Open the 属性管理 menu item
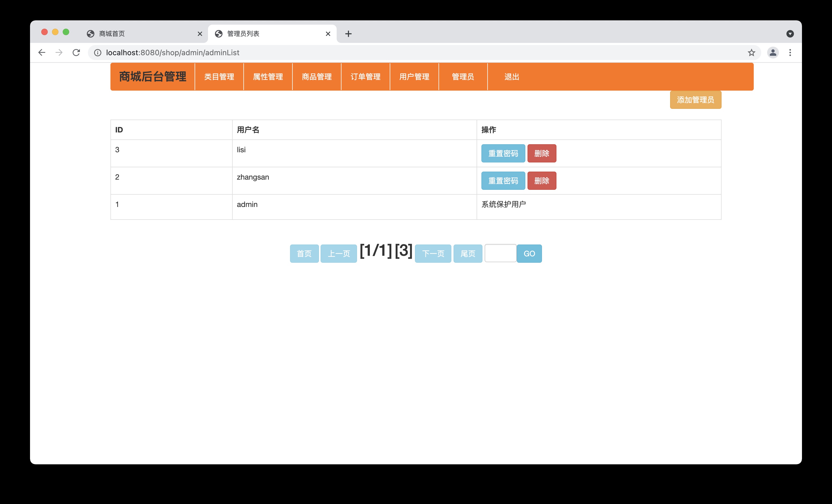 coord(268,77)
